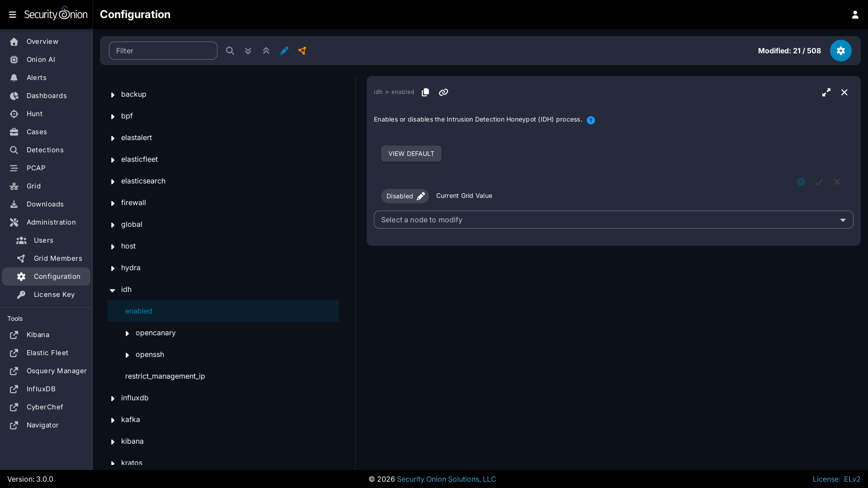Screen dimensions: 868x488
Task: Copy the idh enabled setting path
Action: pos(425,92)
